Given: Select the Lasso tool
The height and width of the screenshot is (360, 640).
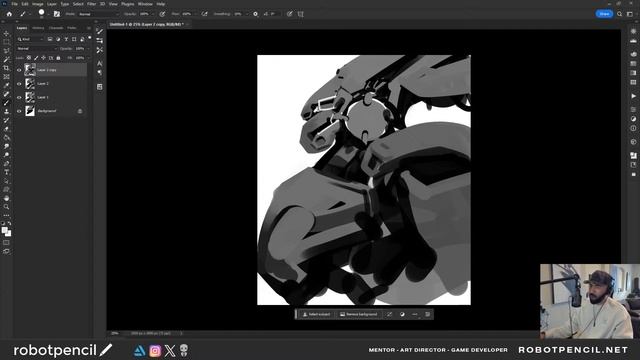Looking at the screenshot, I should (x=6, y=51).
